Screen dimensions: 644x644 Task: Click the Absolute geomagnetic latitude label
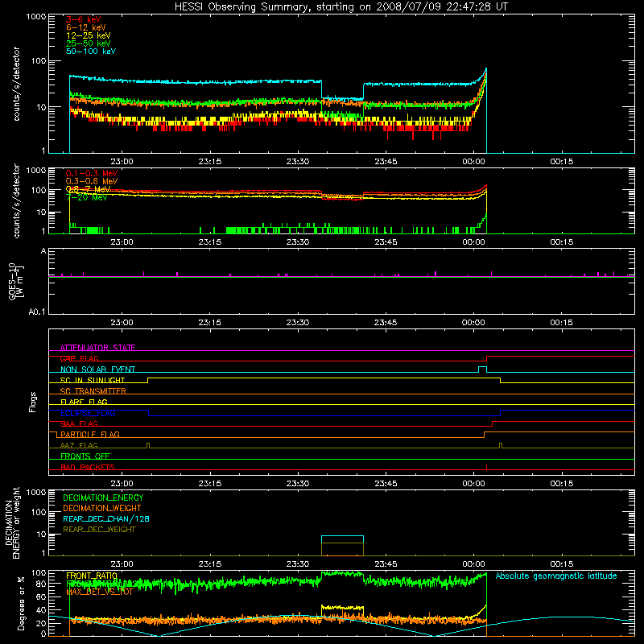556,576
